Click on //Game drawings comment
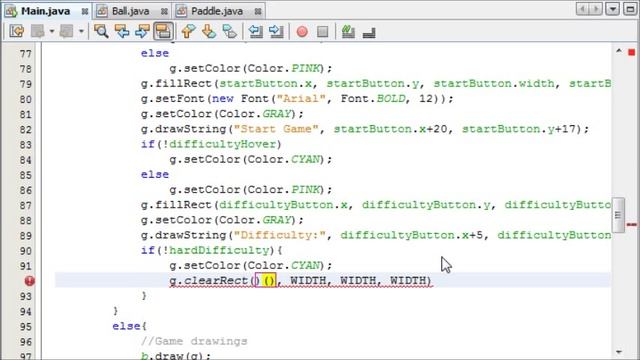The height and width of the screenshot is (360, 640). click(x=194, y=341)
